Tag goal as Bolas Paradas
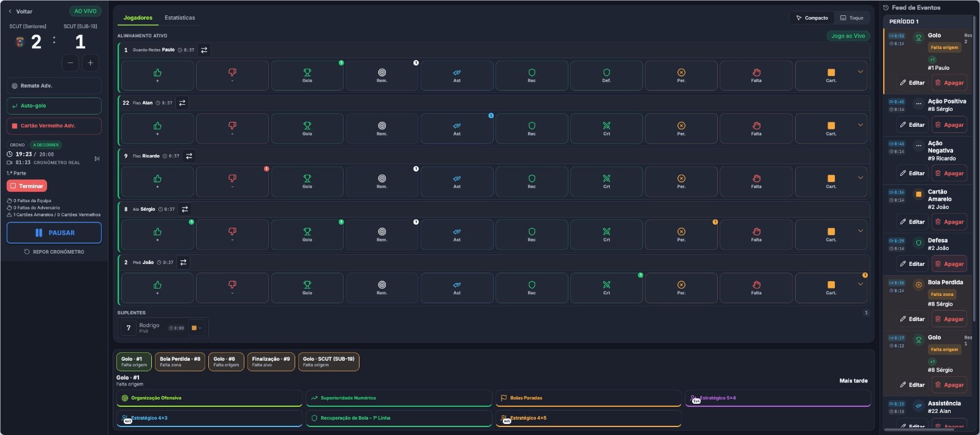The width and height of the screenshot is (980, 435). (589, 398)
